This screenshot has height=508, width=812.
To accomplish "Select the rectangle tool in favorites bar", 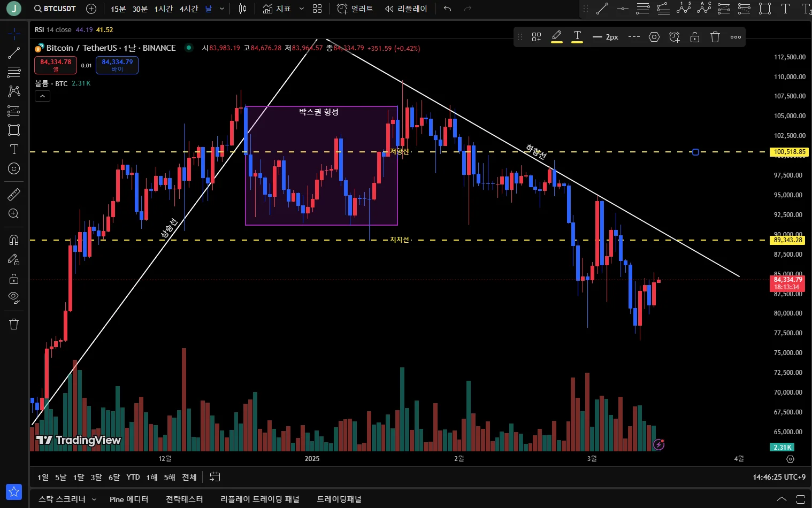I will click(x=765, y=9).
